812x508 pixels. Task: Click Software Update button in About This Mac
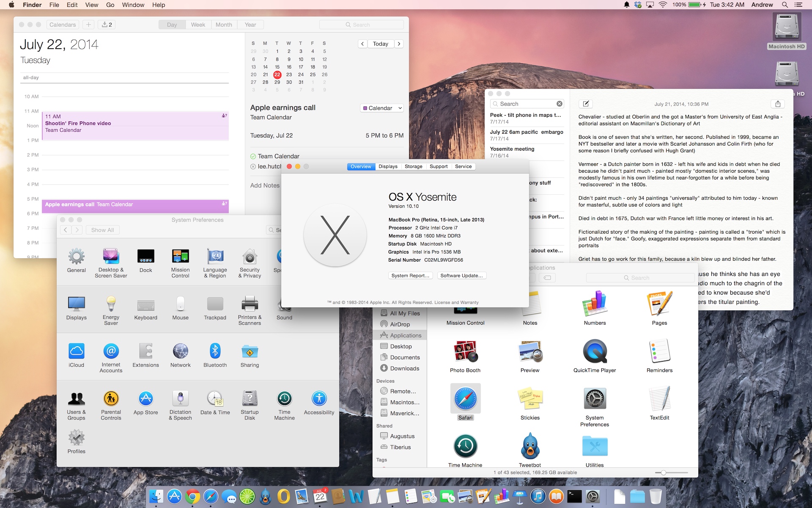(461, 275)
